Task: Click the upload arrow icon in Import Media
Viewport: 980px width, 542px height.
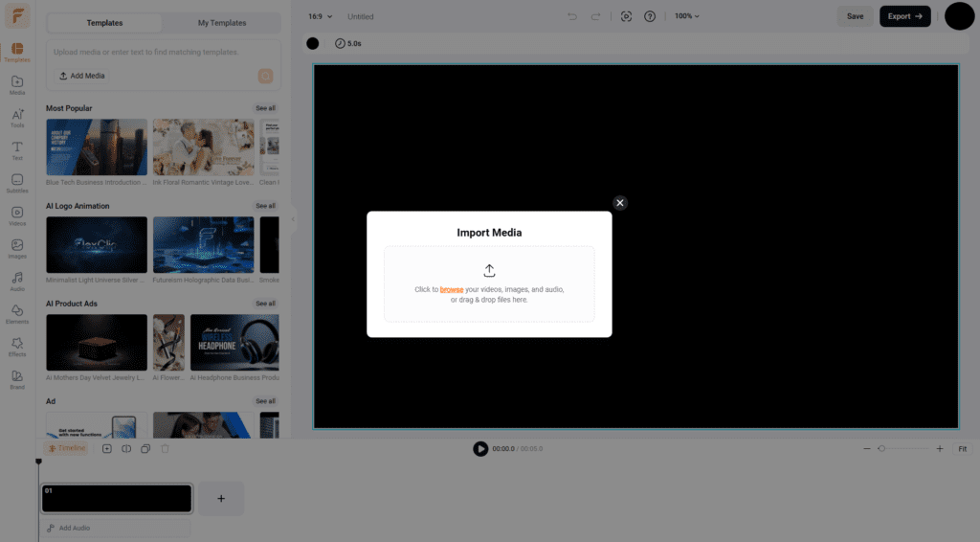Action: [x=489, y=270]
